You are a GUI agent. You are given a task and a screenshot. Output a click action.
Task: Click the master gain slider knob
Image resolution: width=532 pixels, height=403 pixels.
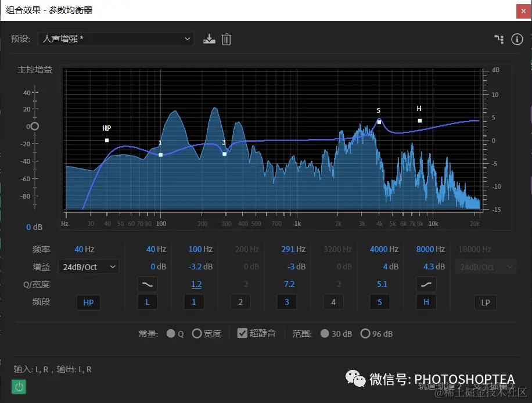coord(34,127)
